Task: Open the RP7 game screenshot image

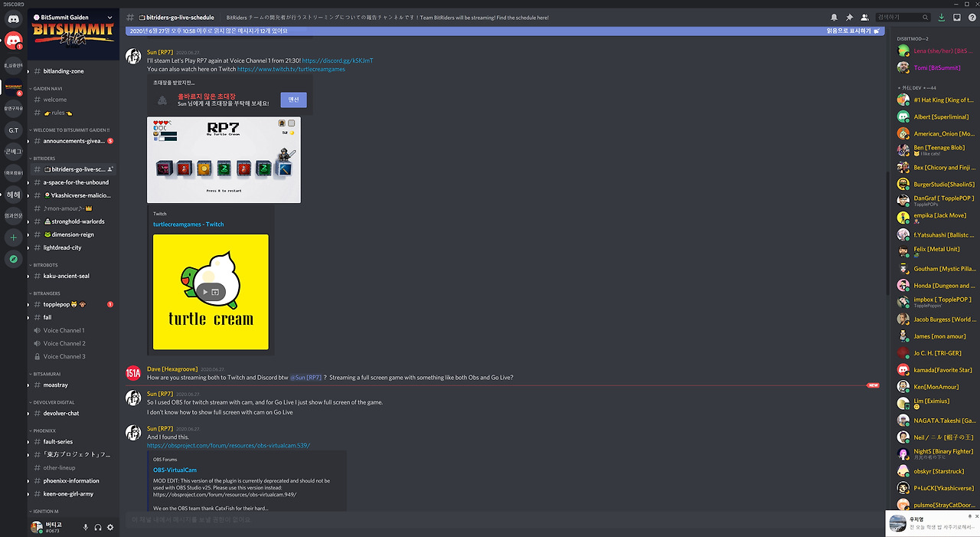Action: [x=224, y=160]
